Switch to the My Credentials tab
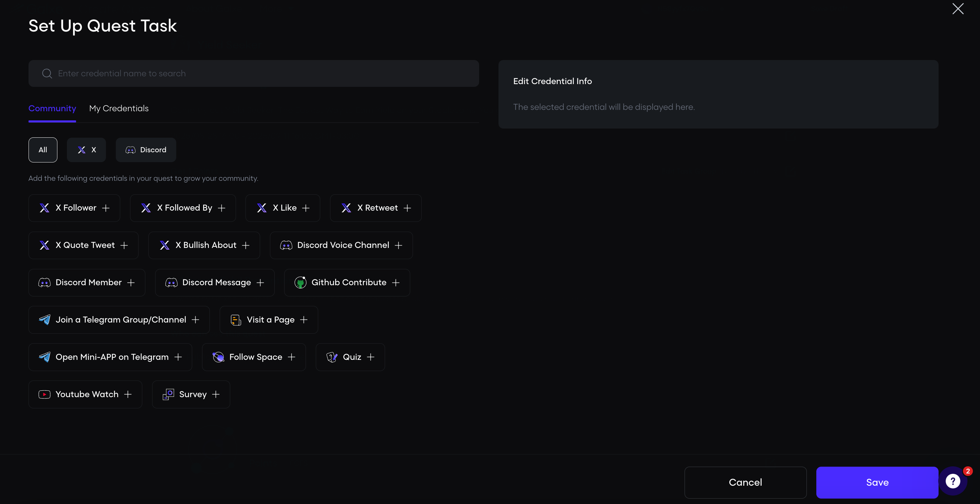The height and width of the screenshot is (504, 980). click(119, 108)
